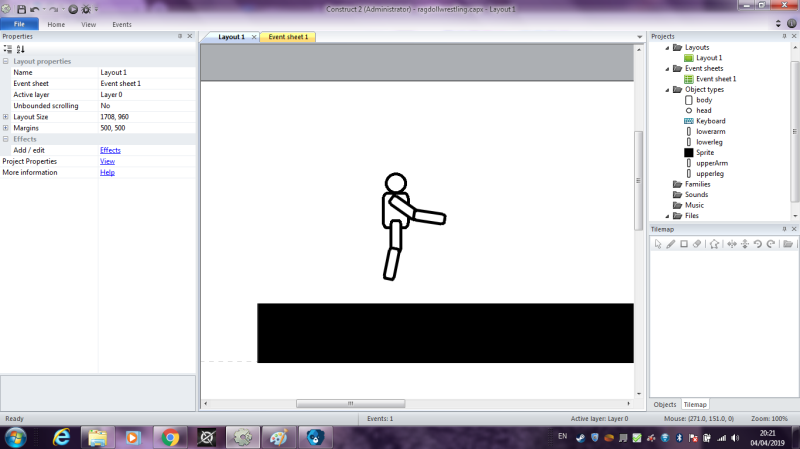The height and width of the screenshot is (449, 800).
Task: Expand the Files folder
Action: pos(667,216)
